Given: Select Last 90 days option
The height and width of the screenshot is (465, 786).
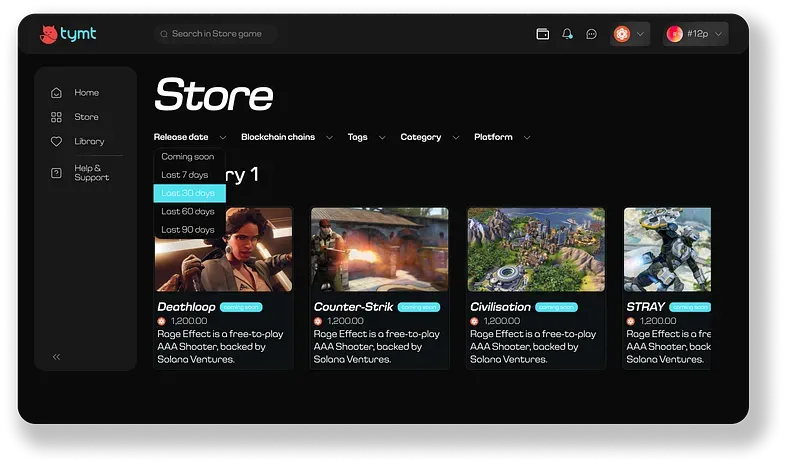Looking at the screenshot, I should click(x=189, y=229).
